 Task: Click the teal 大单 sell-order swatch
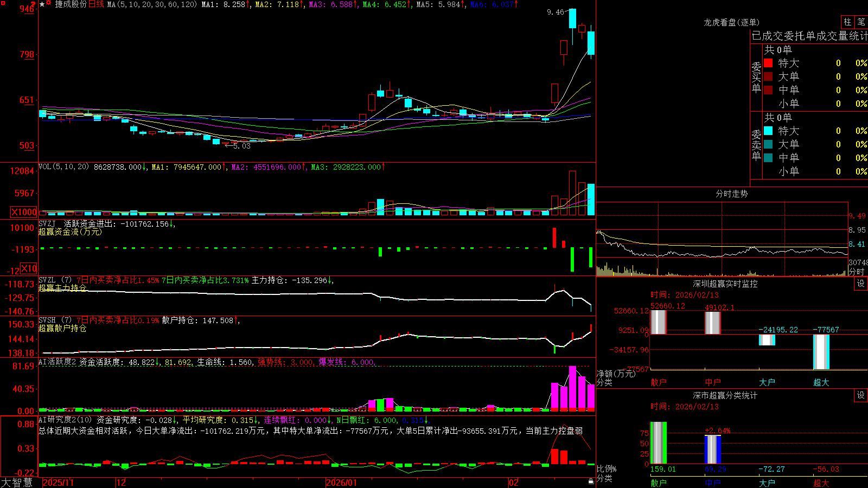click(768, 144)
